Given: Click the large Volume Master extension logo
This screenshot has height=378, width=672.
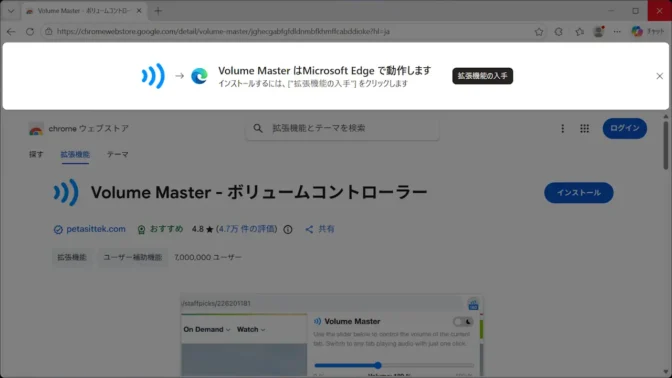Looking at the screenshot, I should click(x=66, y=192).
